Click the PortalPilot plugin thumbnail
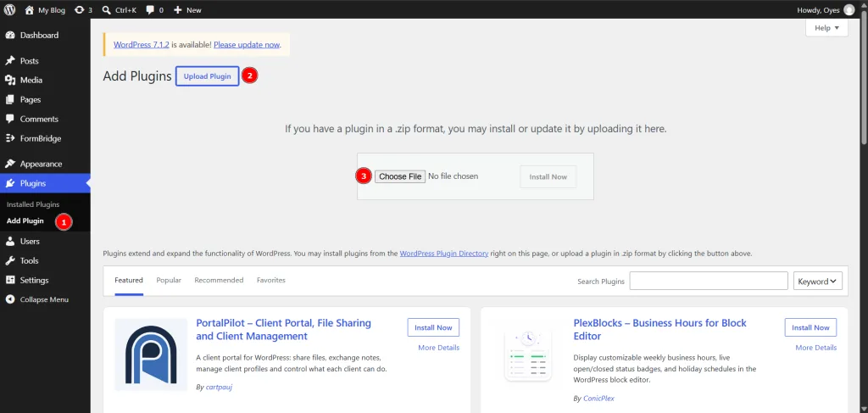 point(151,354)
